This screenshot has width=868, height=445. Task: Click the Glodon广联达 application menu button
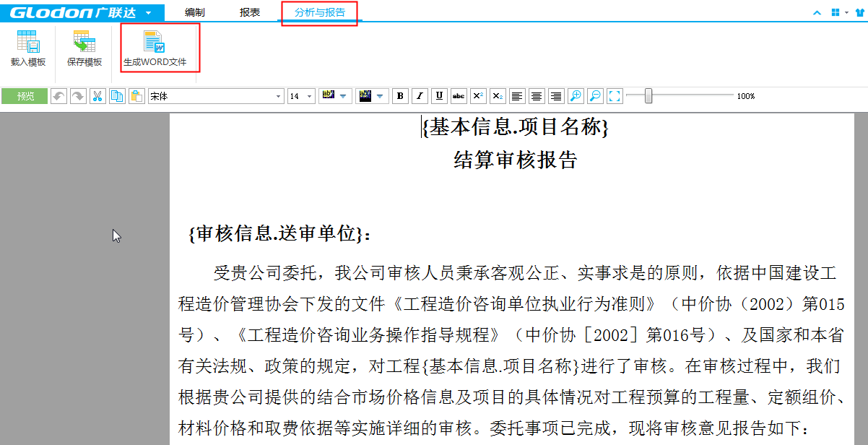(82, 12)
